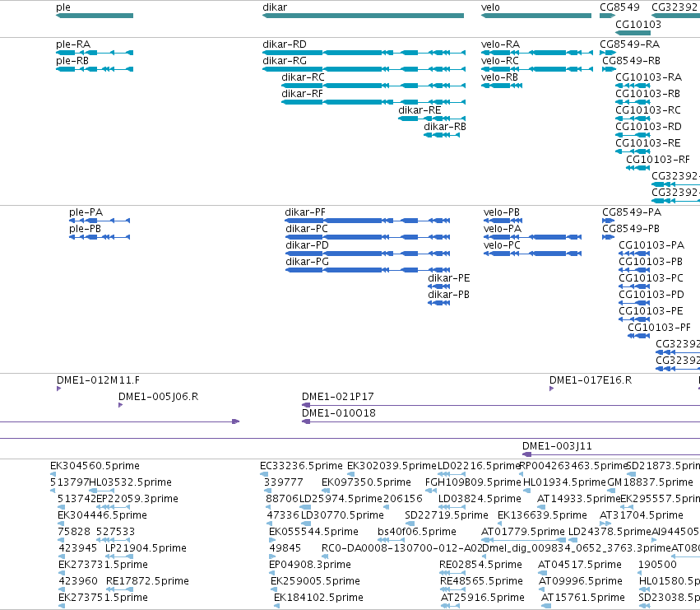The width and height of the screenshot is (700, 610).
Task: Click EST EP04908.3prime
Action: coord(272,573)
